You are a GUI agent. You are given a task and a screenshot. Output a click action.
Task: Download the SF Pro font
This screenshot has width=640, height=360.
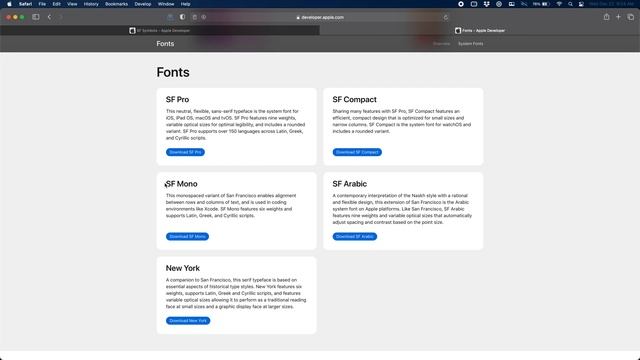[x=185, y=152]
